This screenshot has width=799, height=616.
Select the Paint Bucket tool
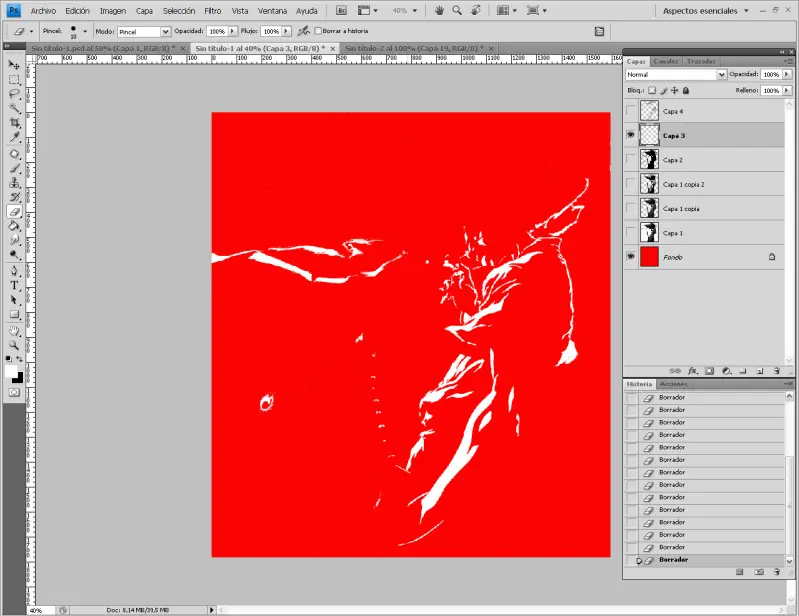coord(14,226)
